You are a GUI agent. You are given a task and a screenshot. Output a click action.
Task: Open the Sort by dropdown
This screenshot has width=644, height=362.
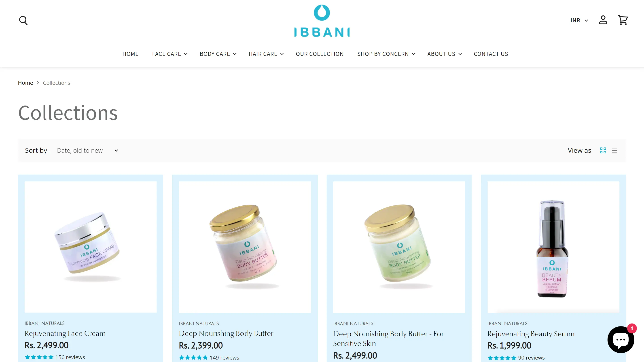[87, 150]
